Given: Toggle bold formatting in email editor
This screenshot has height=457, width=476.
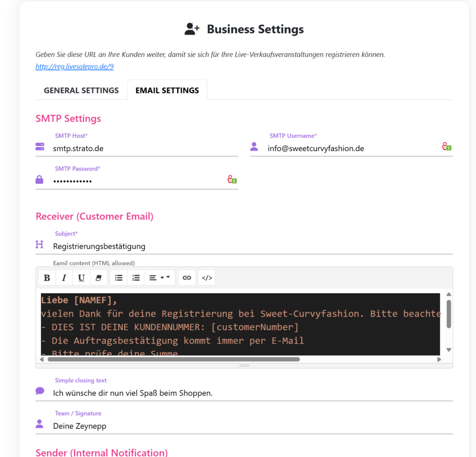Looking at the screenshot, I should point(47,278).
